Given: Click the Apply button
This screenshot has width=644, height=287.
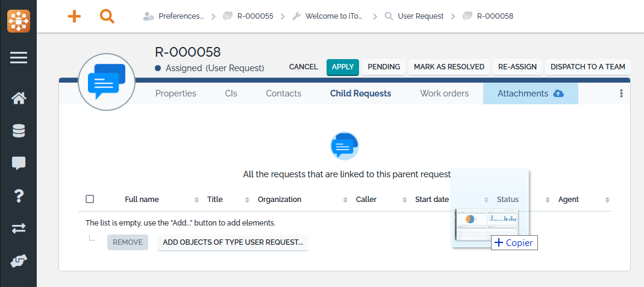Looking at the screenshot, I should pyautogui.click(x=343, y=67).
